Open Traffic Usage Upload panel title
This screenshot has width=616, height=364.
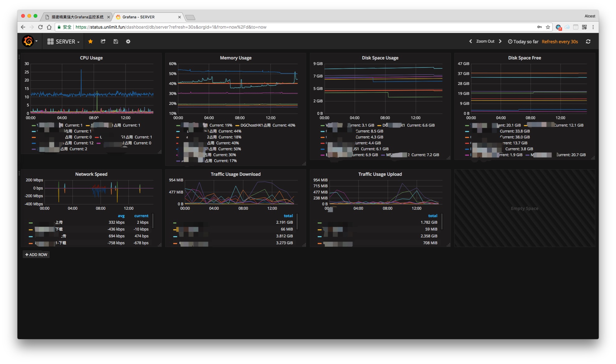click(380, 174)
